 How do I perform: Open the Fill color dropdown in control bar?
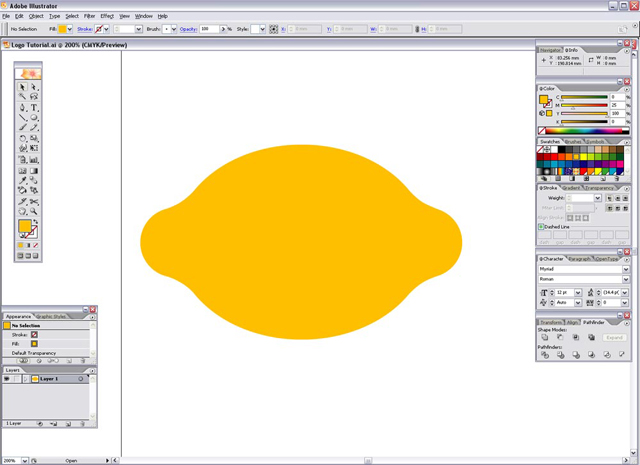coord(70,29)
